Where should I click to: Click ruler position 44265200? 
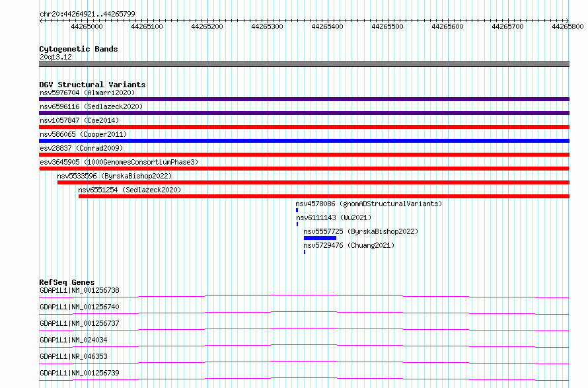(x=207, y=26)
